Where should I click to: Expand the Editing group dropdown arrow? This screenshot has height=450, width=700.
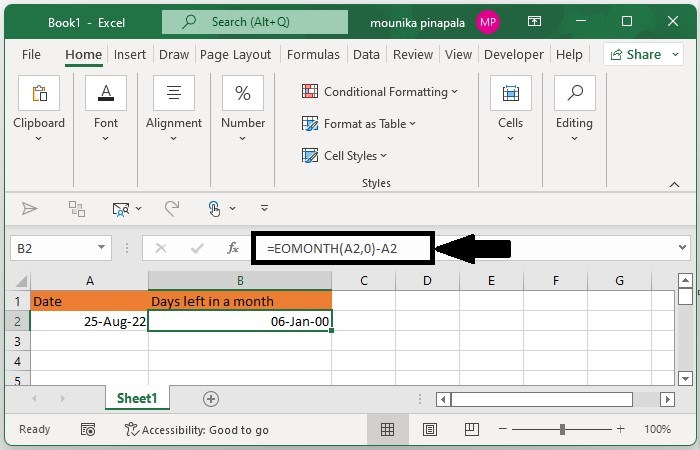[575, 138]
